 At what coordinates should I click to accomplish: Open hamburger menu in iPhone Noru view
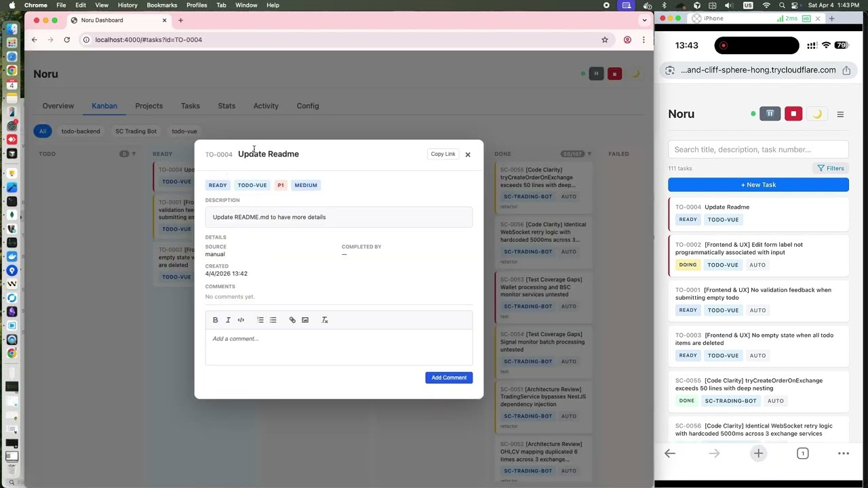840,114
